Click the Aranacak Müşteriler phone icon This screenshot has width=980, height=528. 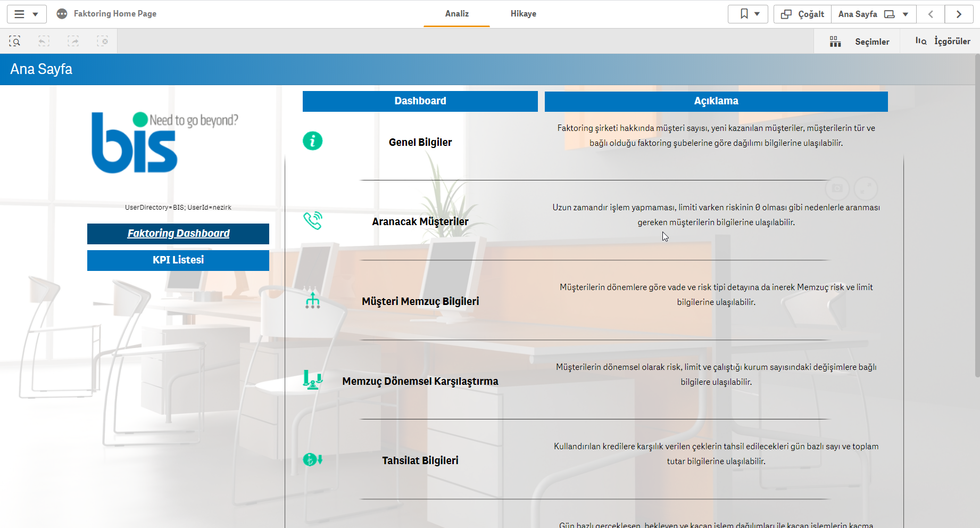tap(313, 220)
